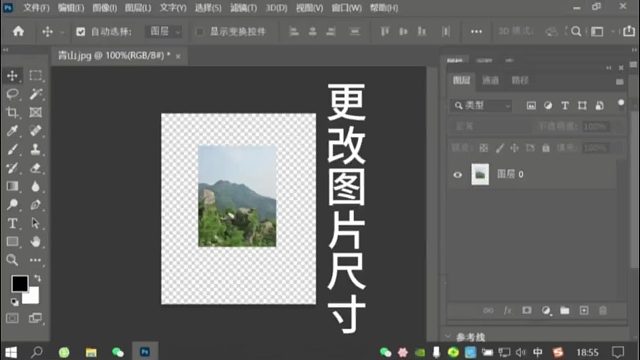Viewport: 640px width, 360px height.
Task: Open the 文件(F) menu
Action: [x=36, y=8]
